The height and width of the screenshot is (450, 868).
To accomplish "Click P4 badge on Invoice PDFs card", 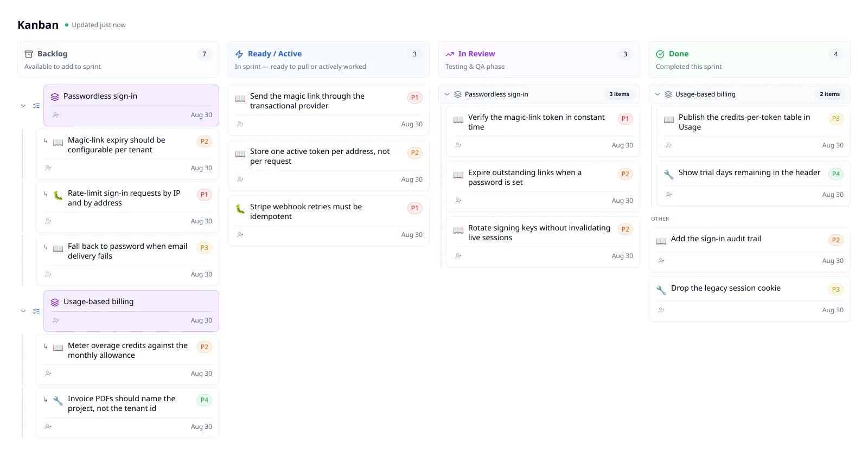I will [205, 400].
